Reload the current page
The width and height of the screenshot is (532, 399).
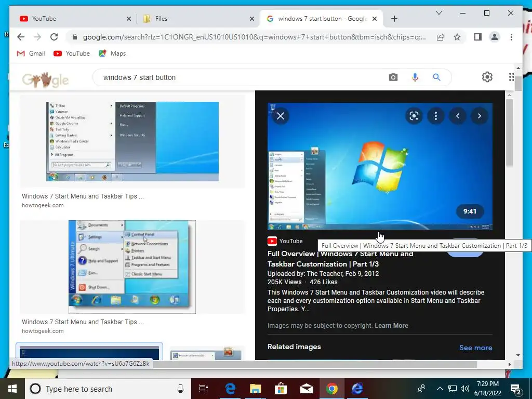54,37
